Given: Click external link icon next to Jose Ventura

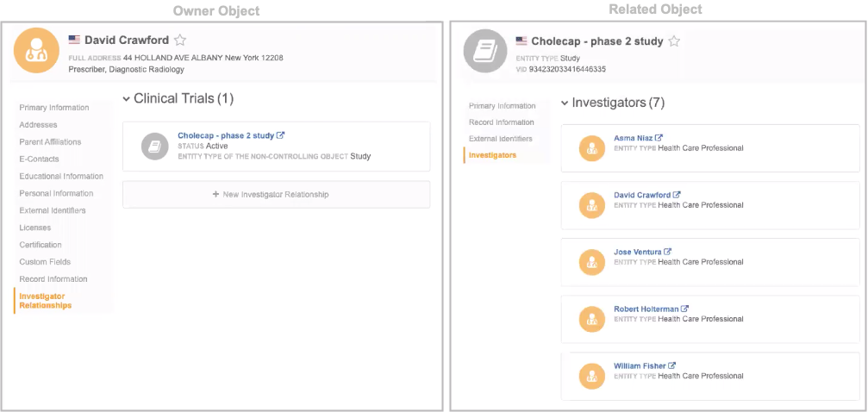Looking at the screenshot, I should [667, 252].
